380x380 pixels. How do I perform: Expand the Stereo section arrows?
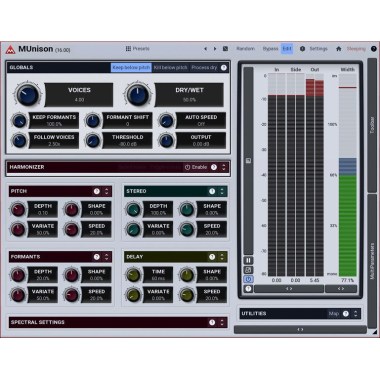click(222, 191)
